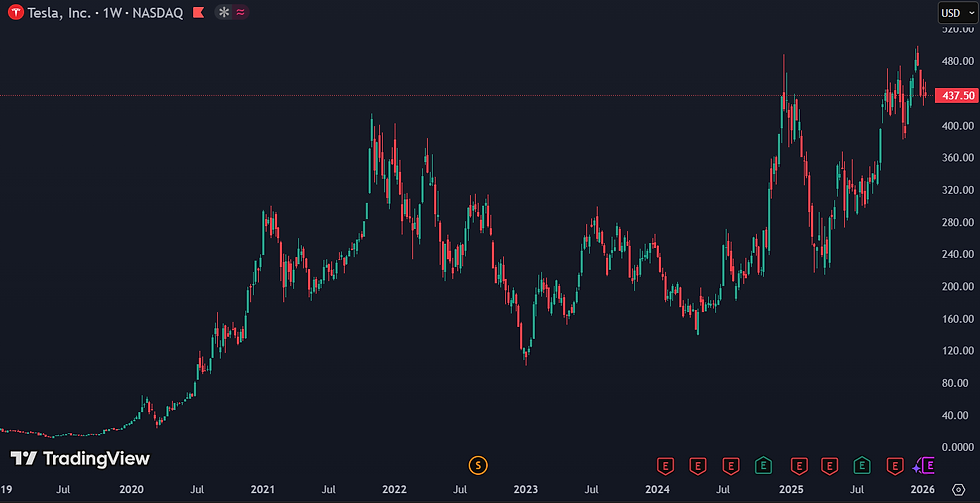Click the 360.00 price axis label
This screenshot has height=503, width=980.
(x=959, y=157)
